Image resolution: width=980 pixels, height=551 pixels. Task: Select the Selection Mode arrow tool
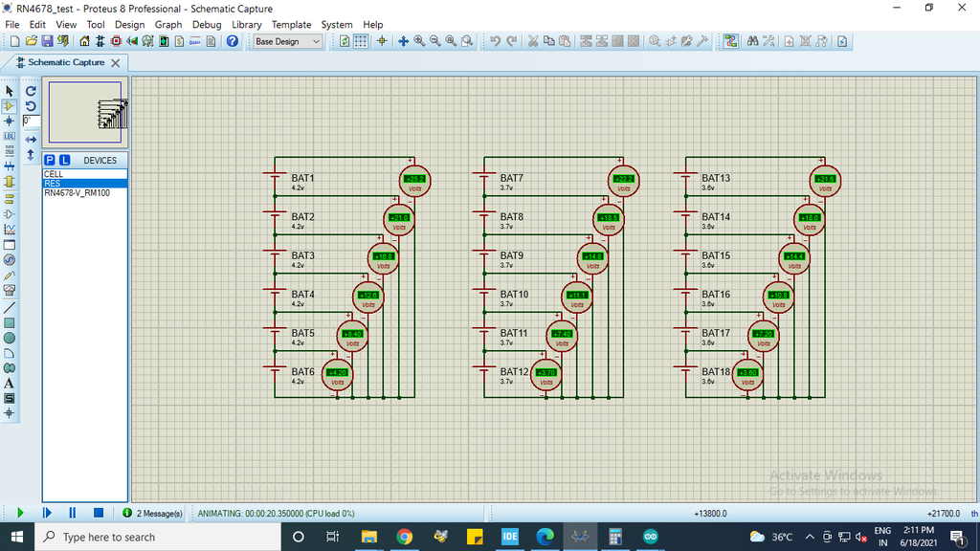(9, 90)
